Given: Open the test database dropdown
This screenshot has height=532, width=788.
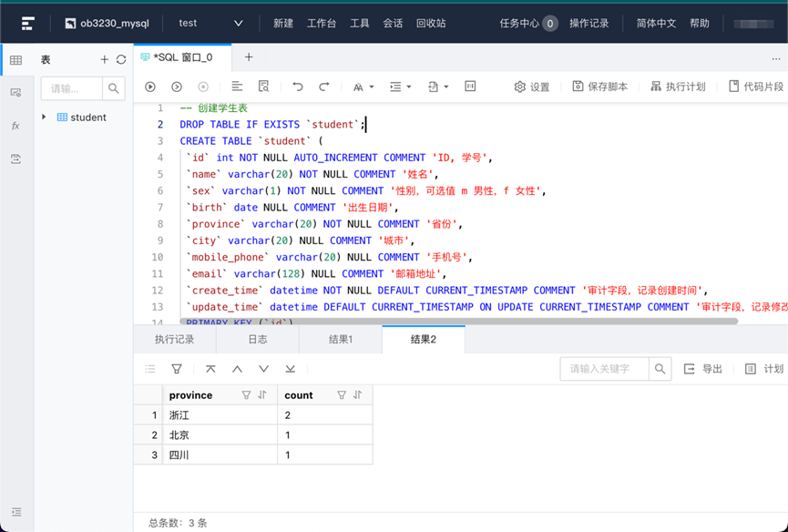Looking at the screenshot, I should pos(208,23).
